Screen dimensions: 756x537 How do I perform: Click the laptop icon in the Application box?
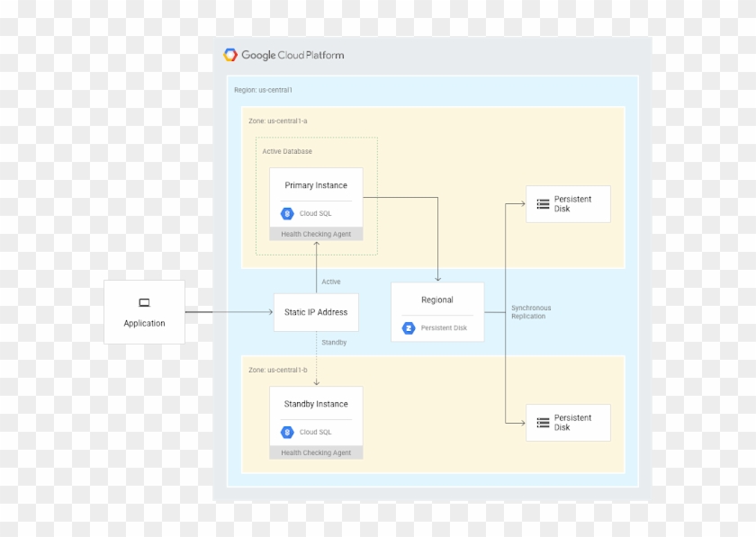click(144, 302)
